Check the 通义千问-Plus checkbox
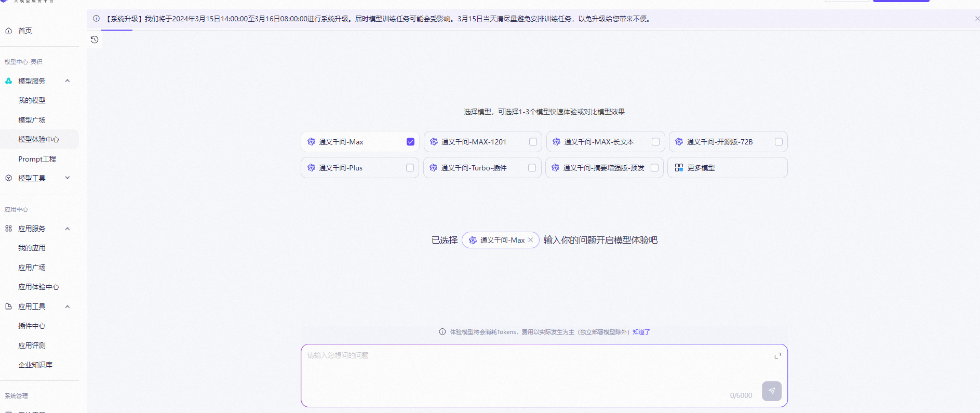980x413 pixels. coord(410,168)
